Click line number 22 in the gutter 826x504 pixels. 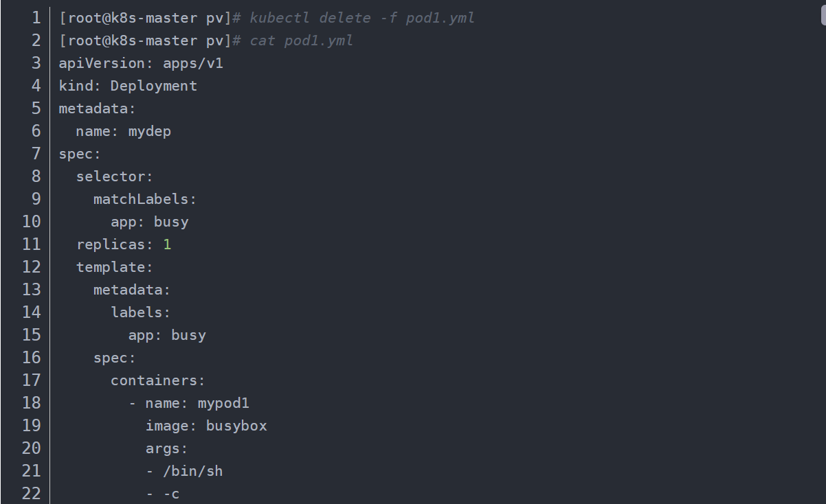(32, 493)
